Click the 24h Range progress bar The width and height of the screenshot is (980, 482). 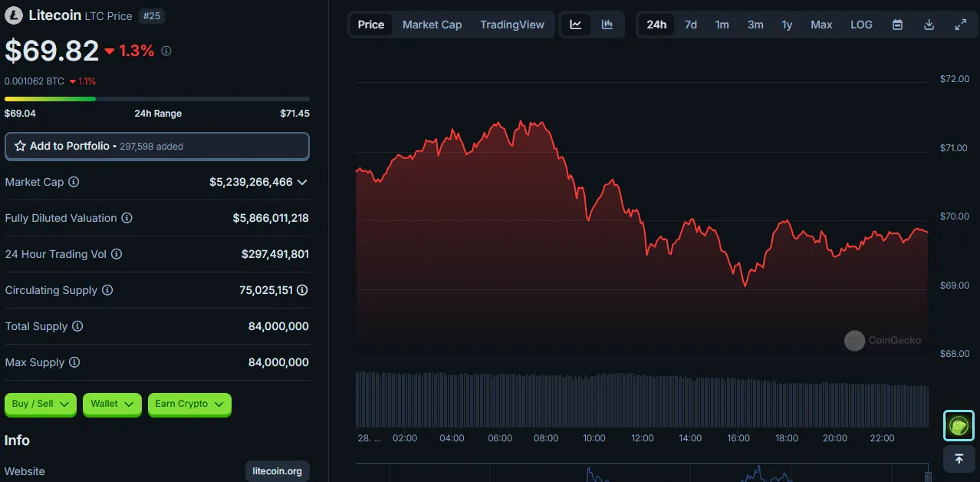point(157,98)
